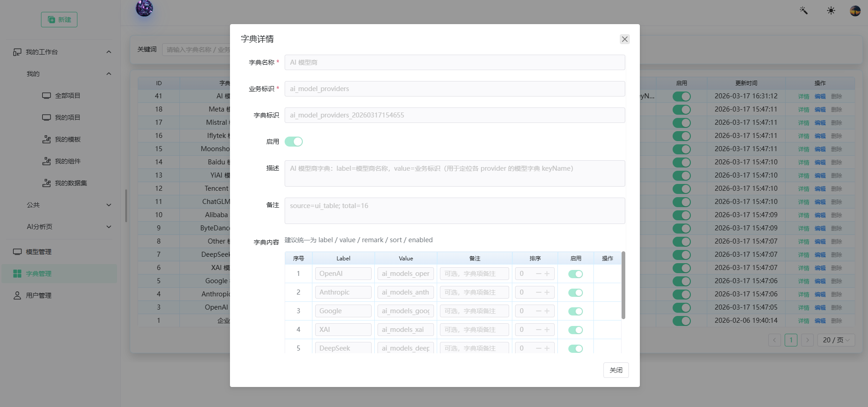Decrease sort value in Google row
The height and width of the screenshot is (407, 868).
[x=539, y=311]
